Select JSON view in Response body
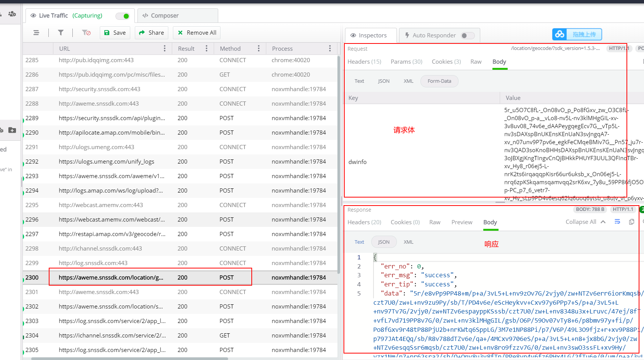The width and height of the screenshot is (644, 360). click(x=384, y=242)
